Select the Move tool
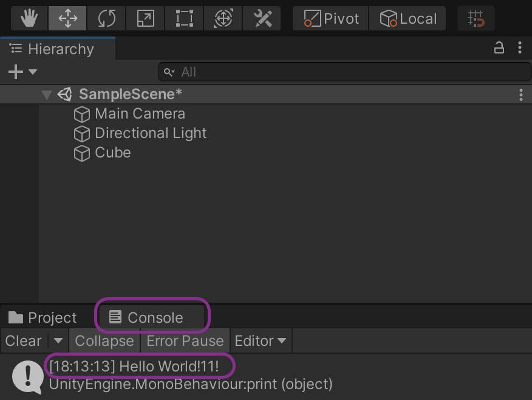The image size is (532, 400). [67, 18]
